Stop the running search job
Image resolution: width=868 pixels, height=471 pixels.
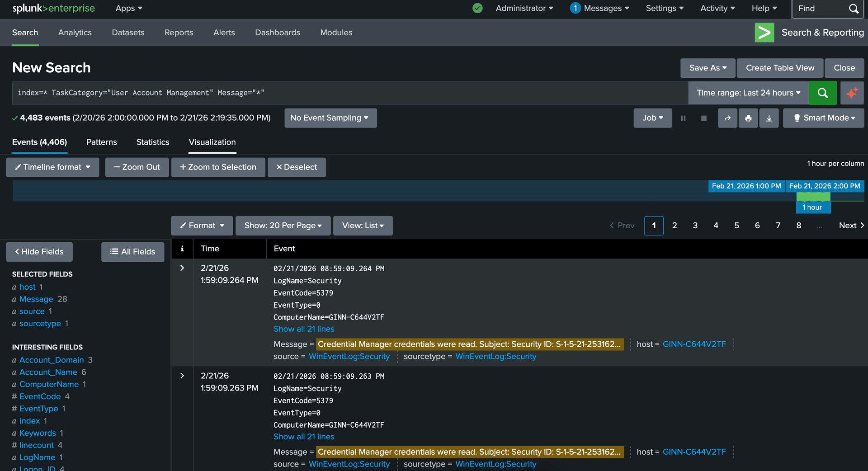[703, 118]
